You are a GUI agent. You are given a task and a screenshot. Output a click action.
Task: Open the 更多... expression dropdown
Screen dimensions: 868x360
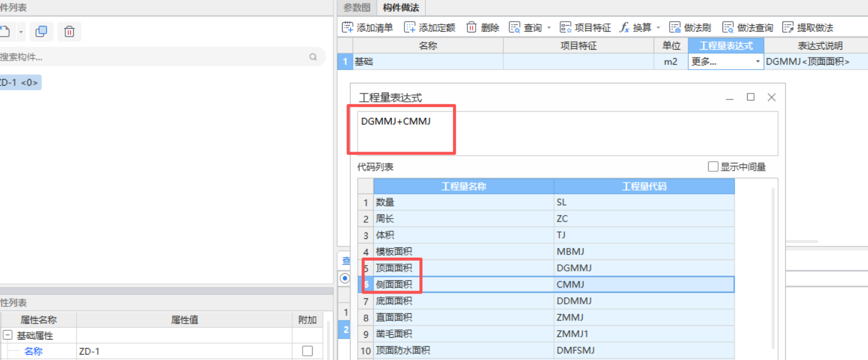(757, 62)
